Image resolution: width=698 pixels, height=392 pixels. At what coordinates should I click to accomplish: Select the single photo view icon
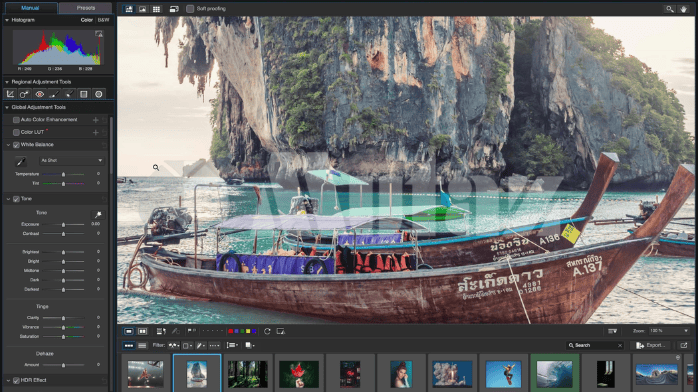click(129, 331)
